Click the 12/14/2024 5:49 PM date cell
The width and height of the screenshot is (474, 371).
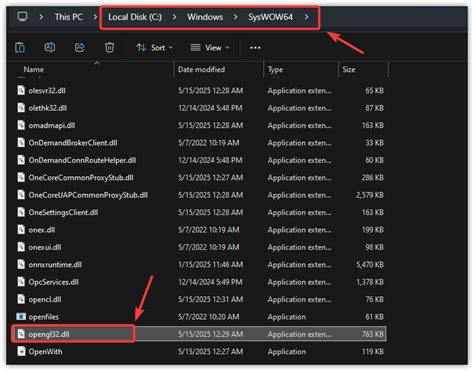pos(210,282)
